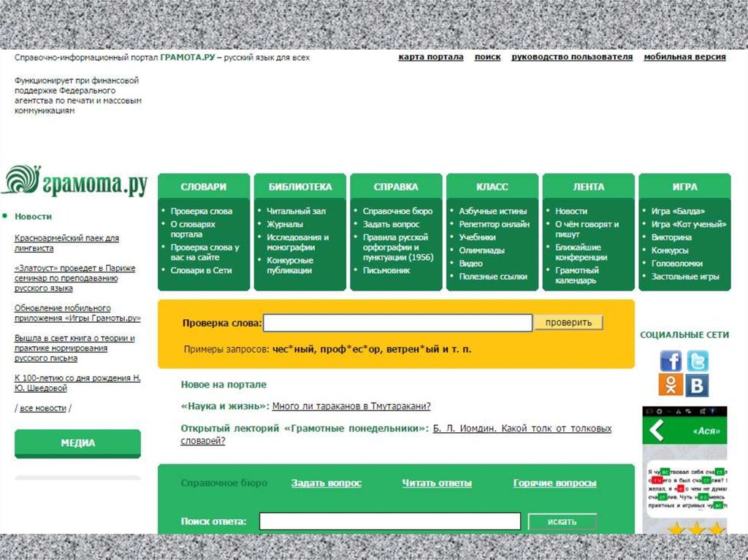Open «руководство пользователя» link

pyautogui.click(x=572, y=57)
